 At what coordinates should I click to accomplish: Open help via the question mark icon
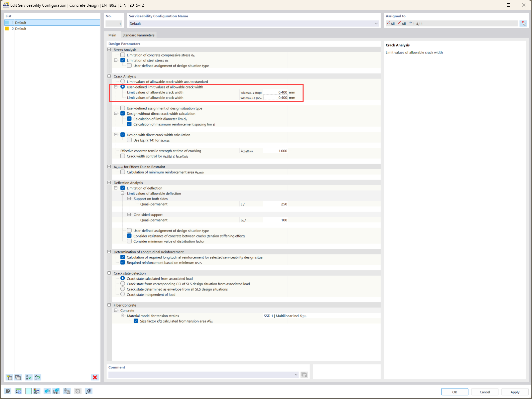click(7, 391)
